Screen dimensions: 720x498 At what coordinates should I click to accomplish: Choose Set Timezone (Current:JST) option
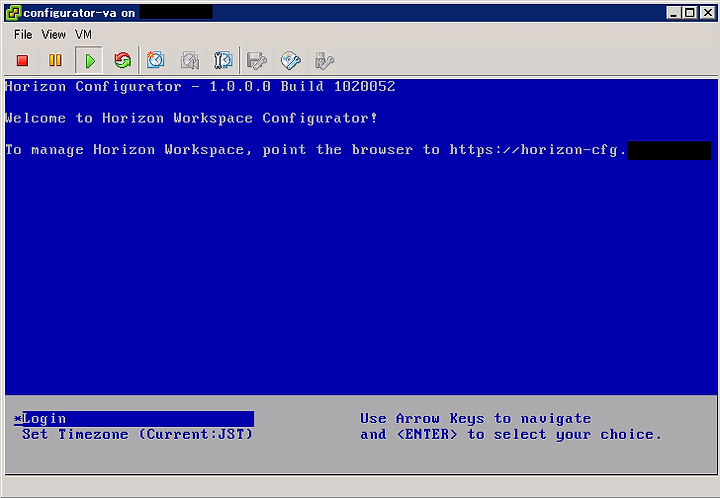click(137, 434)
